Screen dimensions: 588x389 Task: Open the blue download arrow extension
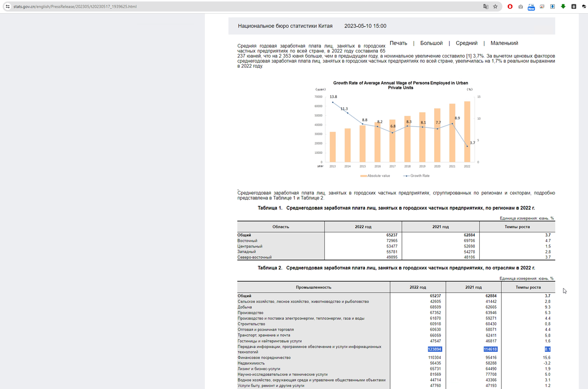coord(552,7)
